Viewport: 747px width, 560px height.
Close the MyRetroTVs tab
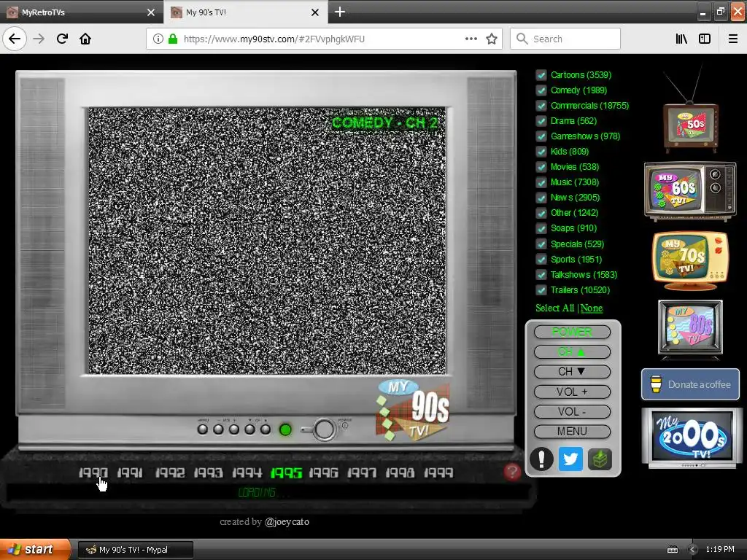[151, 12]
